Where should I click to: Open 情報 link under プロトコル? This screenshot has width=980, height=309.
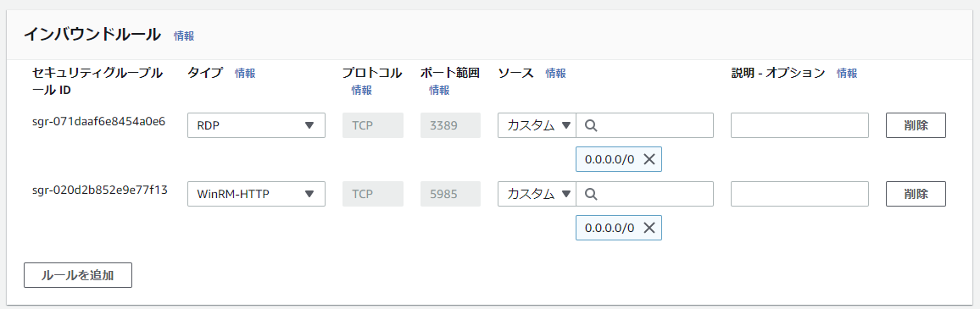pos(361,90)
